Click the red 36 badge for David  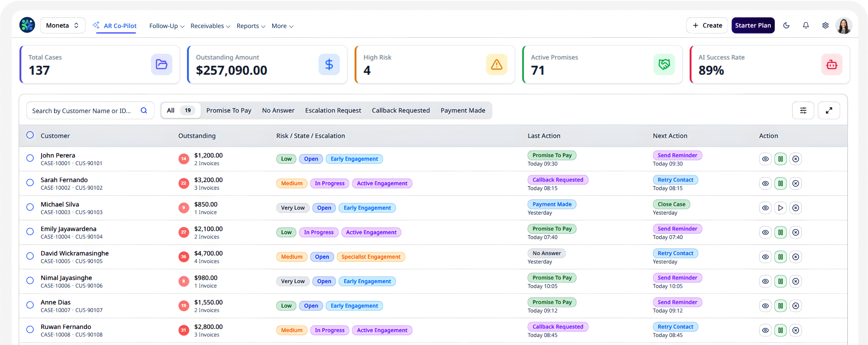click(x=184, y=257)
